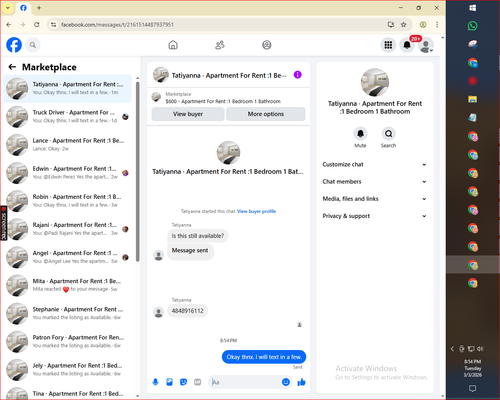Viewport: 500px width, 400px height.
Task: Open the notifications bell icon
Action: 407,45
